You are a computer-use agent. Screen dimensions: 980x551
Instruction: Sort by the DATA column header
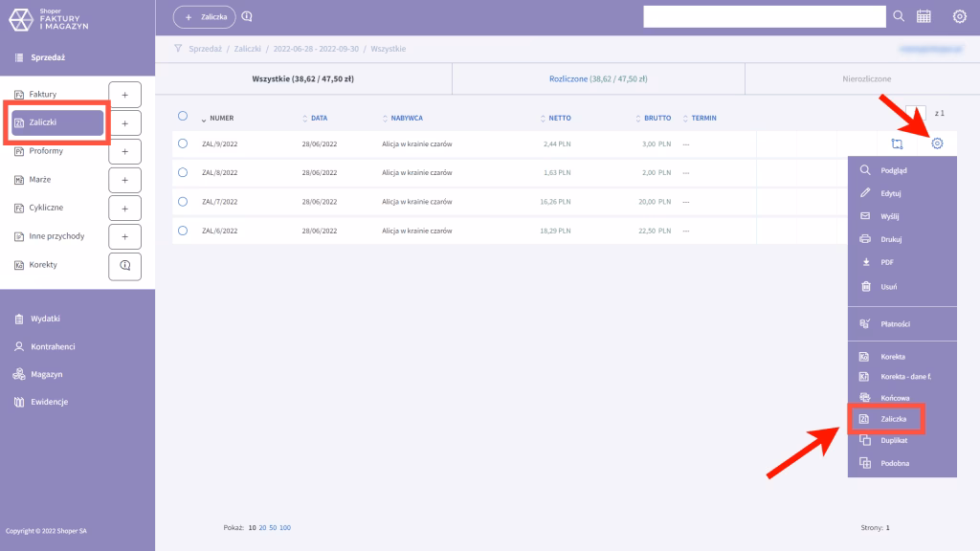319,119
